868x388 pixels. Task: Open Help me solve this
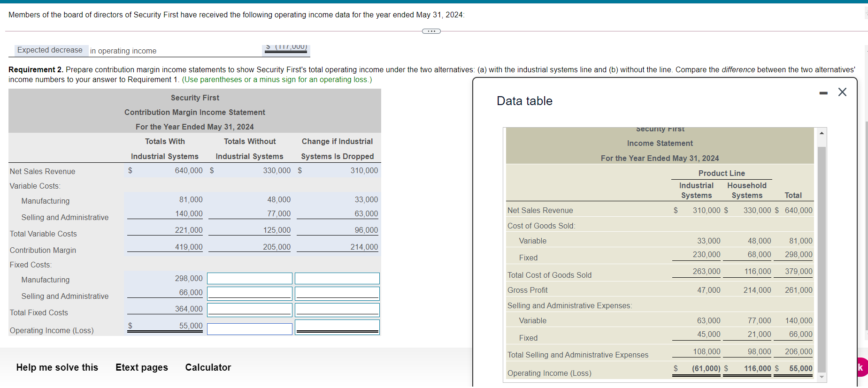pos(57,367)
